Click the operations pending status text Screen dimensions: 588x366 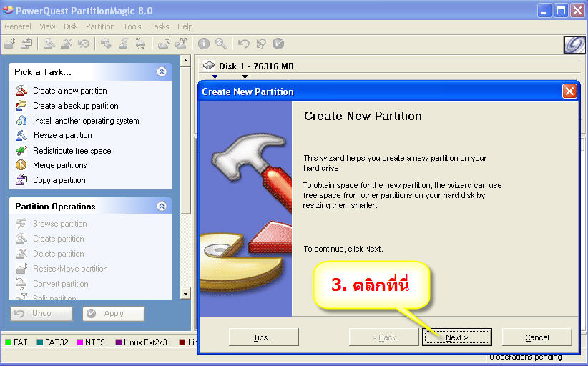(526, 357)
